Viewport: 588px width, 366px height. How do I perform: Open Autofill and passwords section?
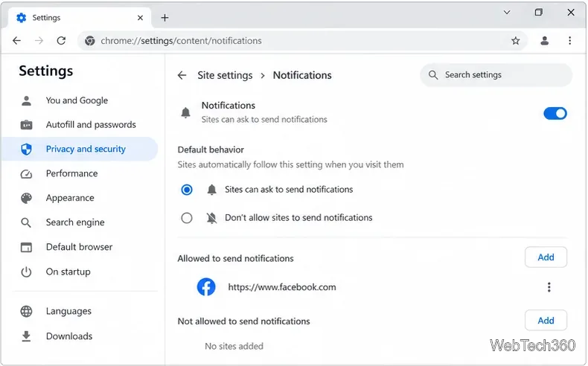point(80,125)
